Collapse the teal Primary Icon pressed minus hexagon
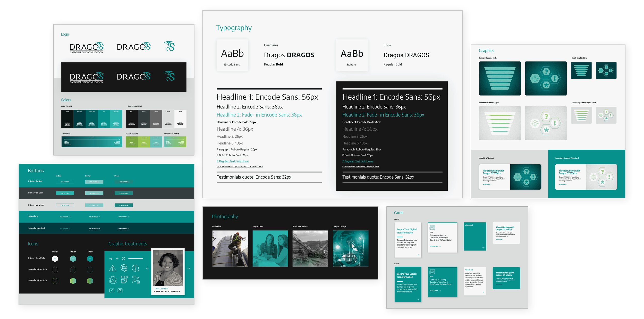 coord(90,258)
